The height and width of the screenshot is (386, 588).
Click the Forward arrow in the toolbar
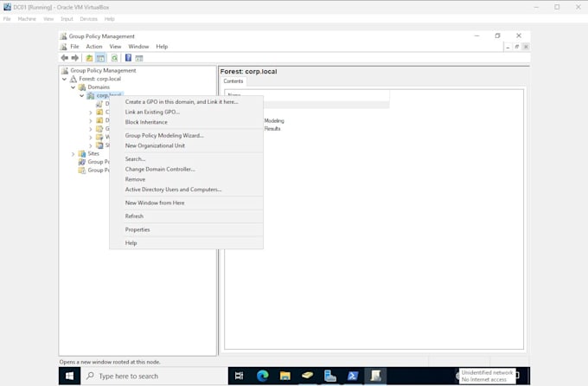(75, 58)
